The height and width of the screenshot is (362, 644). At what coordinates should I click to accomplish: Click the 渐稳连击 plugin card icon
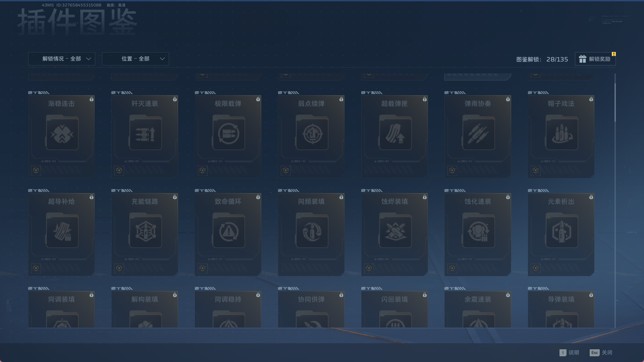[x=62, y=134]
